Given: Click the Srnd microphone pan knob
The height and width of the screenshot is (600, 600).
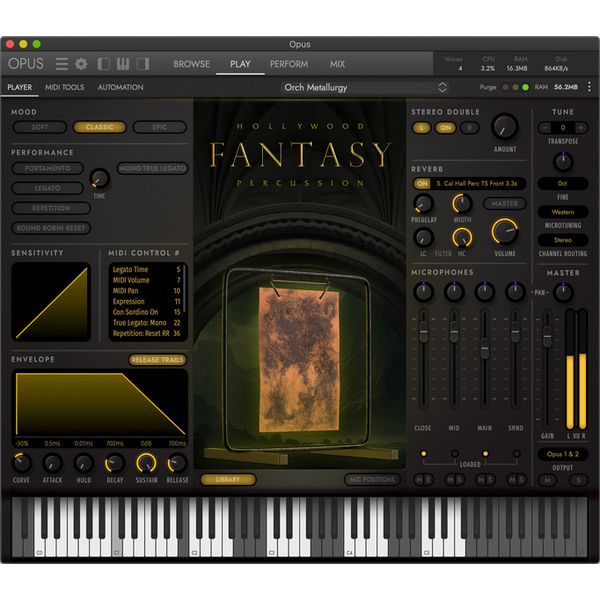Looking at the screenshot, I should [x=515, y=292].
